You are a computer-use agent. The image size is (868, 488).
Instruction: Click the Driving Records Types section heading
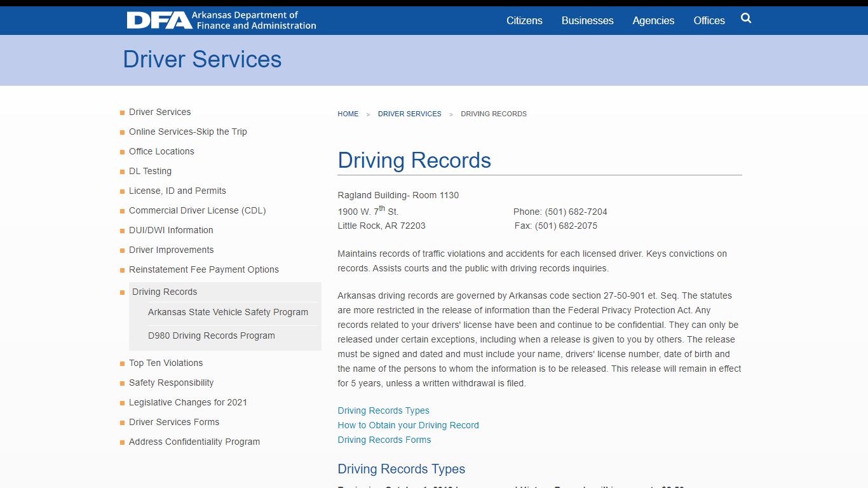[402, 469]
